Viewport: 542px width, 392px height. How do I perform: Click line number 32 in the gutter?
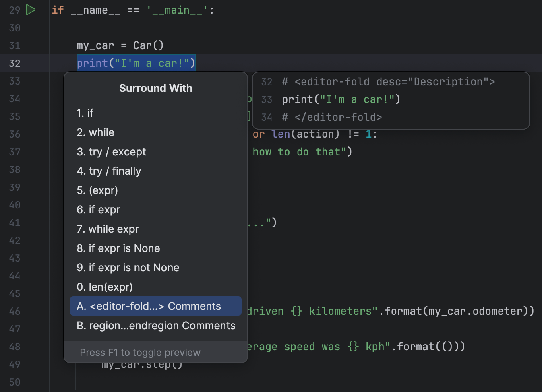[x=14, y=63]
